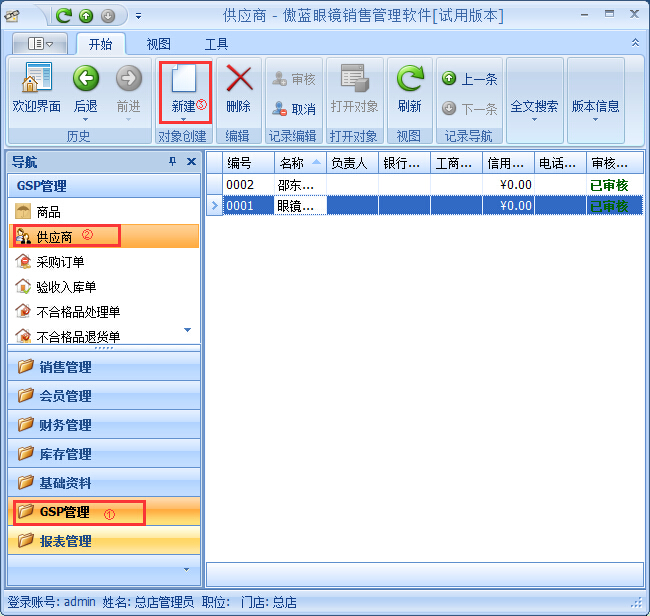This screenshot has width=650, height=616.
Task: Go to previous record (上一条)
Action: 470,79
